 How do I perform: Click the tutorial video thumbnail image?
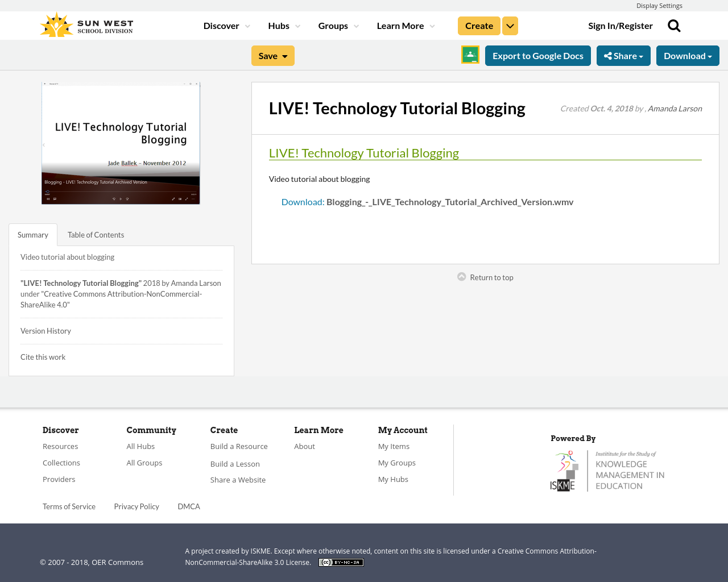[x=121, y=143]
